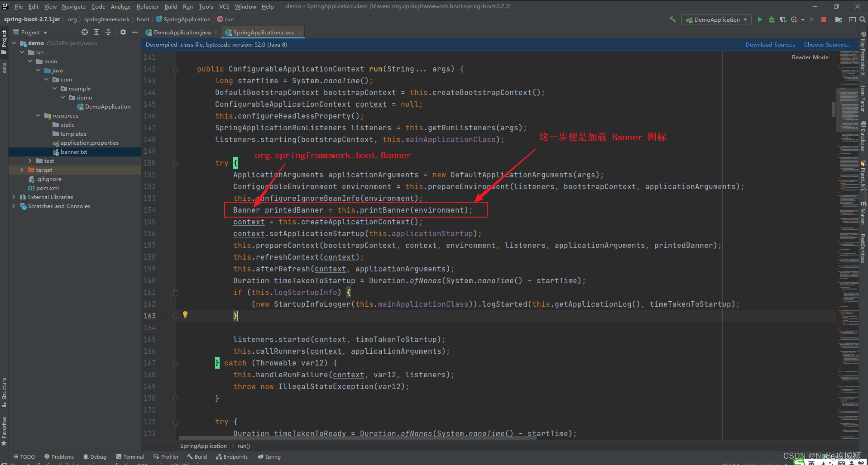Open the VCS menu
The height and width of the screenshot is (465, 868).
pos(224,6)
